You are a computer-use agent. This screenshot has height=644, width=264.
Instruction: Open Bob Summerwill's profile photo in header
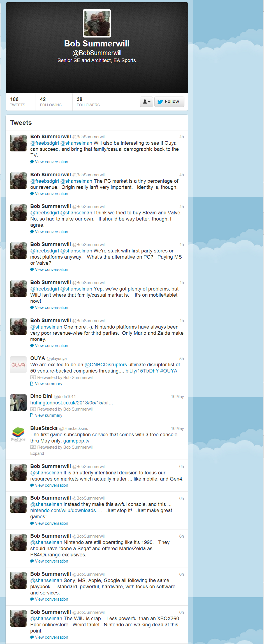(x=97, y=23)
